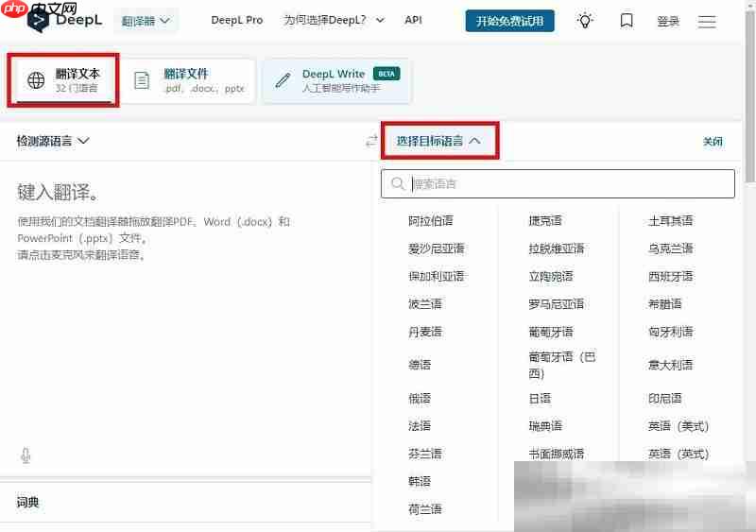Screen dimensions: 756x532
Task: Click the 登录 link
Action: pyautogui.click(x=668, y=21)
